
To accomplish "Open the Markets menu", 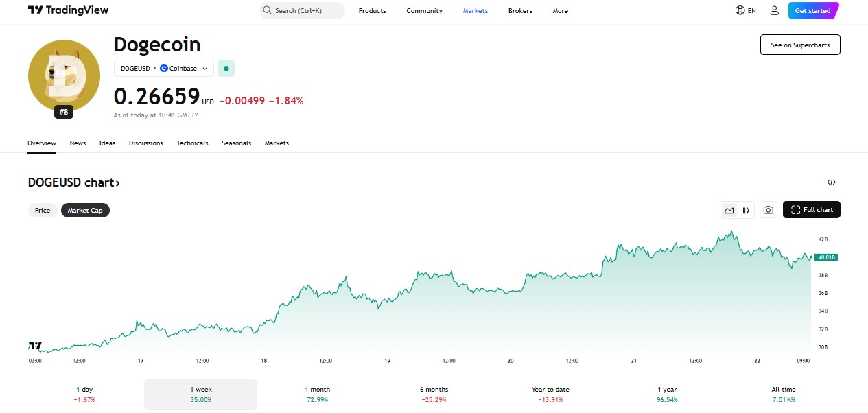I will 476,10.
